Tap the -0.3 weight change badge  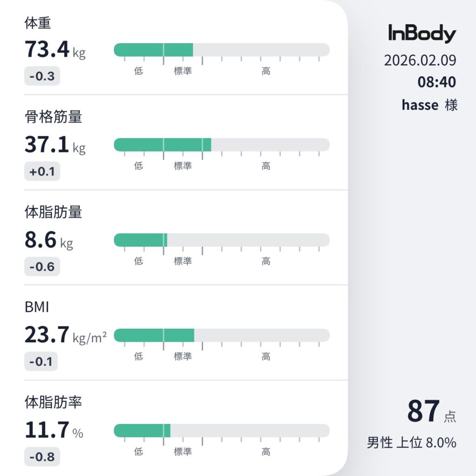pyautogui.click(x=42, y=77)
